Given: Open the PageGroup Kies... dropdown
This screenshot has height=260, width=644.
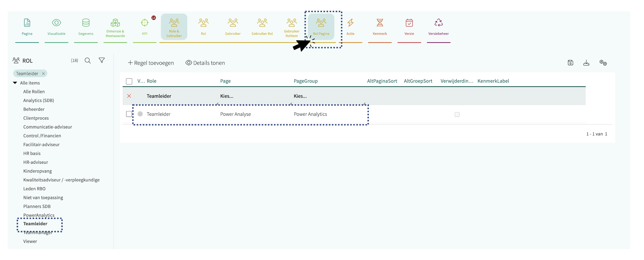Looking at the screenshot, I should pyautogui.click(x=300, y=96).
